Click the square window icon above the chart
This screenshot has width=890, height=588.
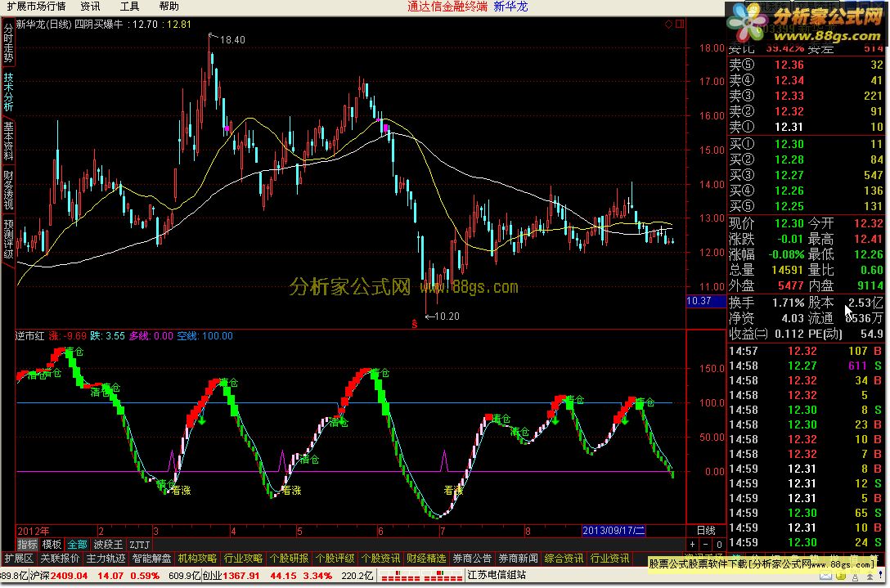[680, 24]
